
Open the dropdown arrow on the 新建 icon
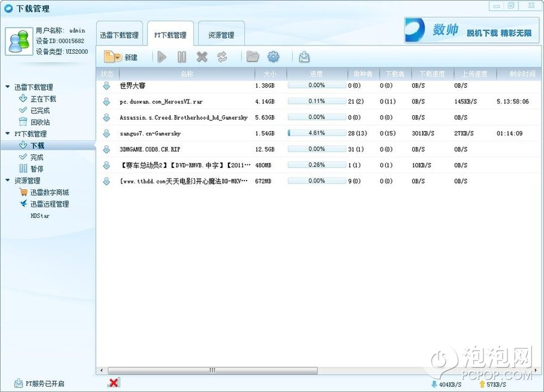[118, 58]
